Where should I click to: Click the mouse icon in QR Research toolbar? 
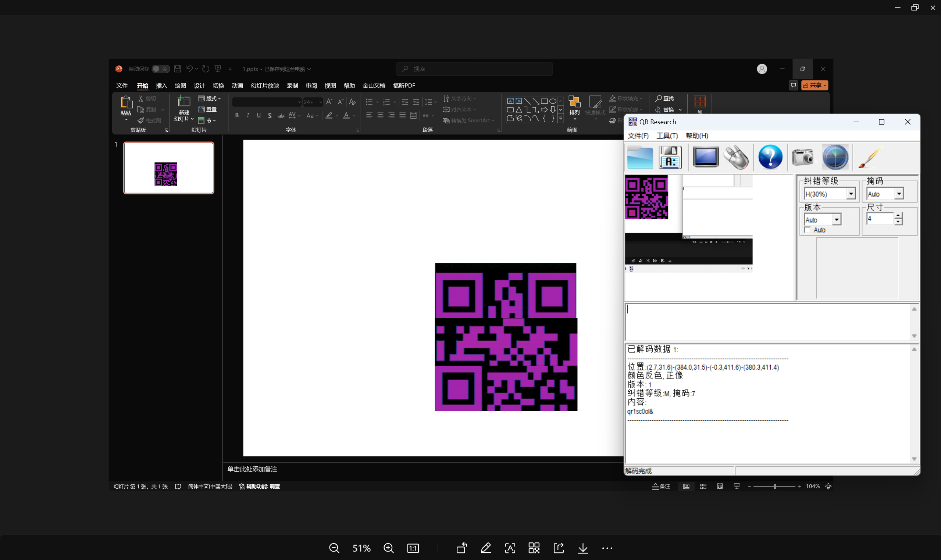coord(736,157)
